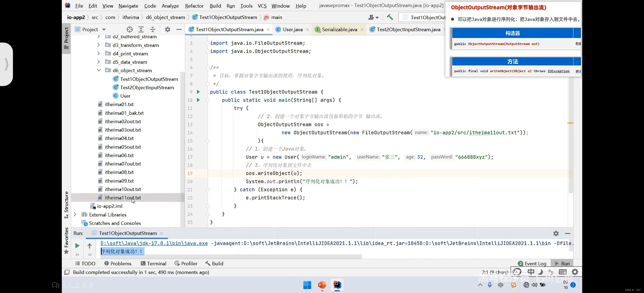Viewport: 644px width, 293px height.
Task: Open PowerPoint from the taskbar
Action: point(322,285)
